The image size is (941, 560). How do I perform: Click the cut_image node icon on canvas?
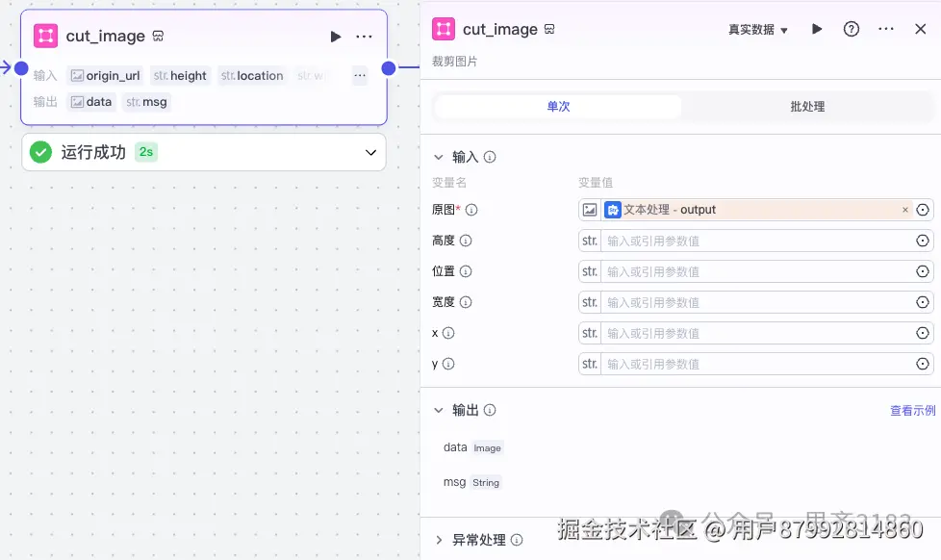(x=45, y=36)
